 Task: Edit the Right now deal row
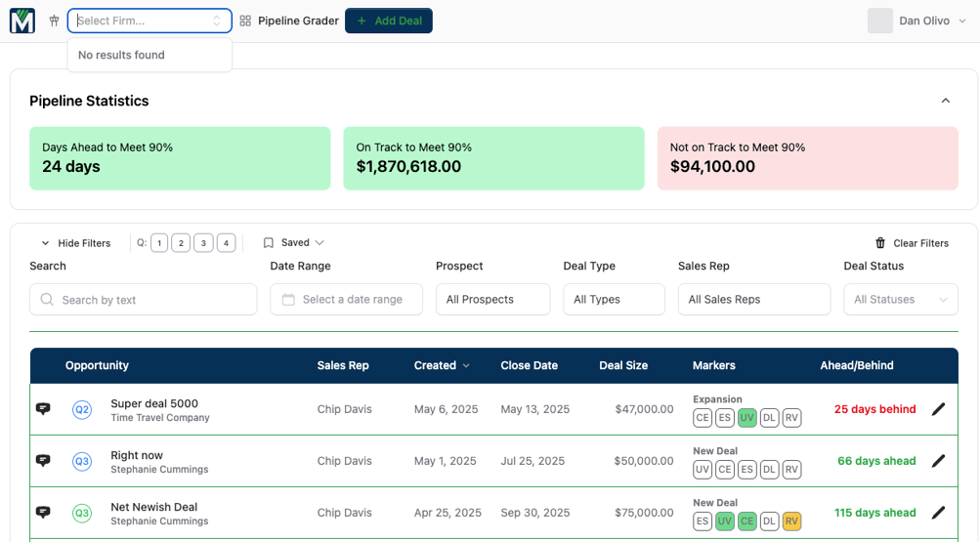click(938, 461)
